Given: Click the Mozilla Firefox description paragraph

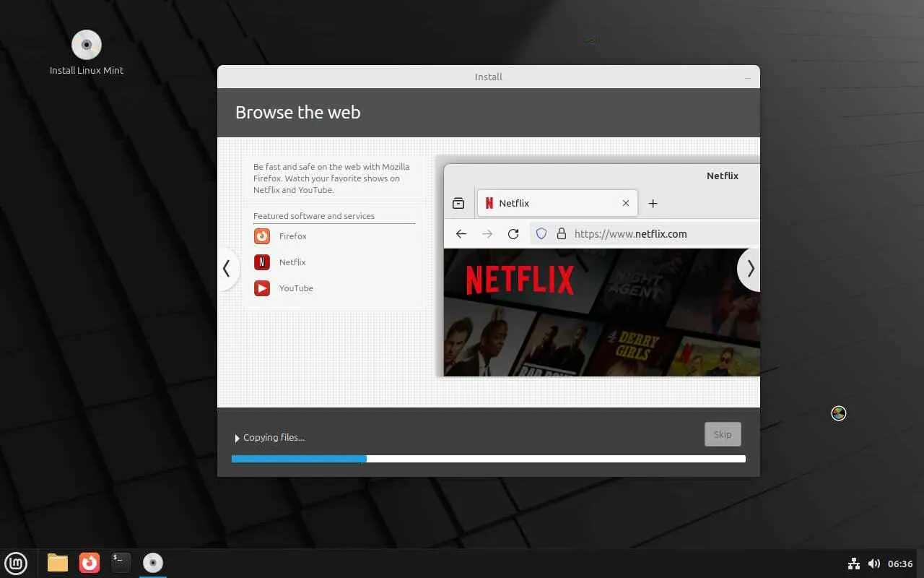Looking at the screenshot, I should point(331,178).
